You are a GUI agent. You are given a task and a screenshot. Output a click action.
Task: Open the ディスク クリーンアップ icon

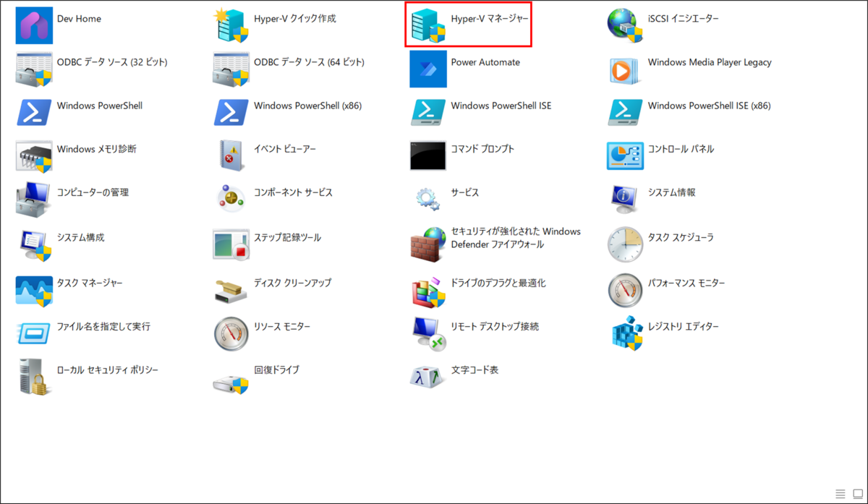coord(231,290)
